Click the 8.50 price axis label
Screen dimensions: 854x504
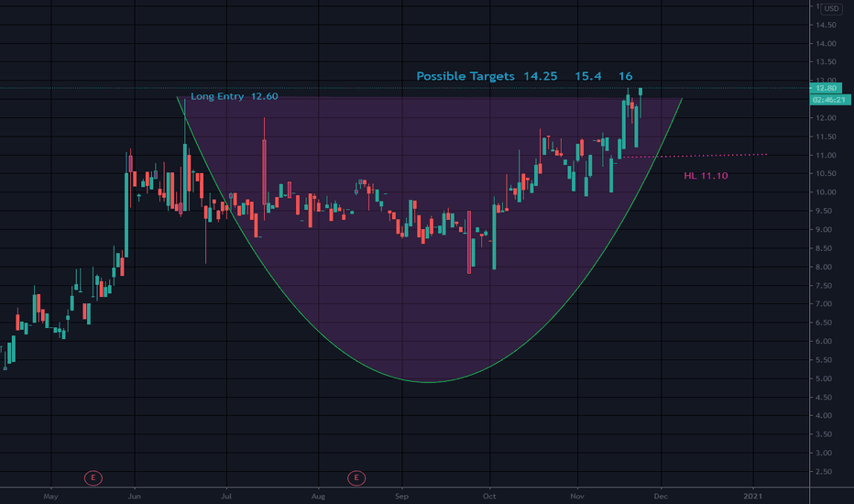(826, 248)
